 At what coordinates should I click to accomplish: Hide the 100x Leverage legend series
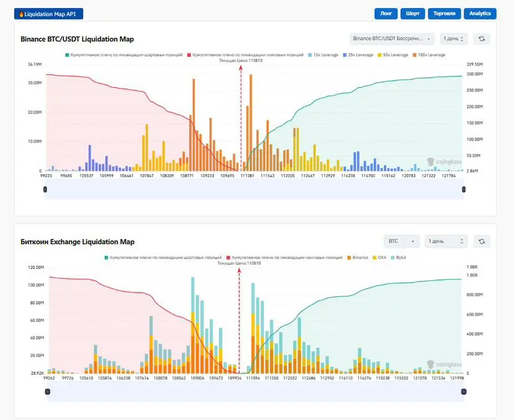[x=429, y=55]
